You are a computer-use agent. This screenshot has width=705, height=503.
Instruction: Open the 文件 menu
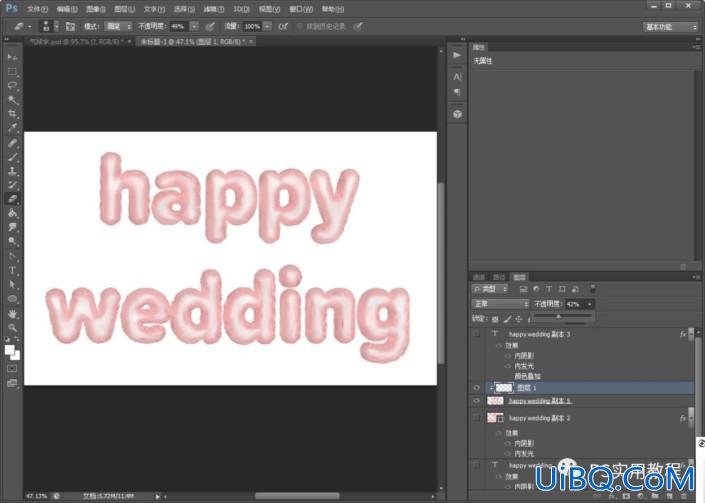point(37,9)
